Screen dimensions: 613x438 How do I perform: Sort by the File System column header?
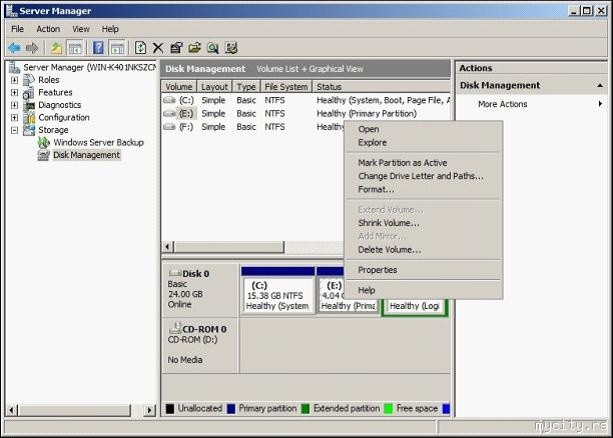tap(286, 87)
